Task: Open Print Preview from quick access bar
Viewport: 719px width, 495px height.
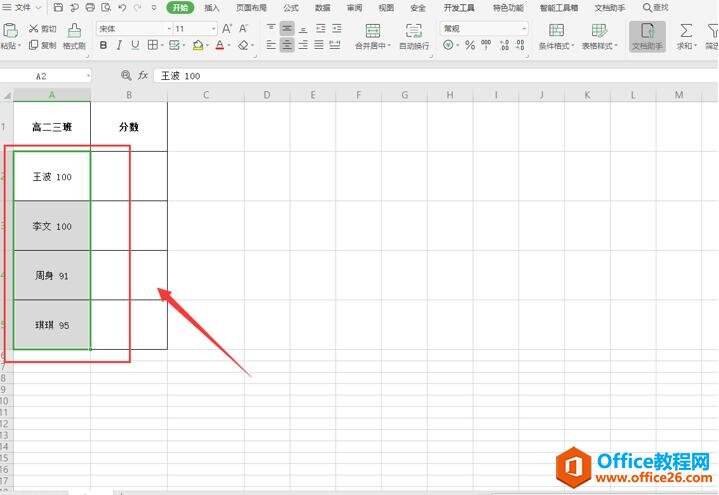Action: pyautogui.click(x=106, y=7)
